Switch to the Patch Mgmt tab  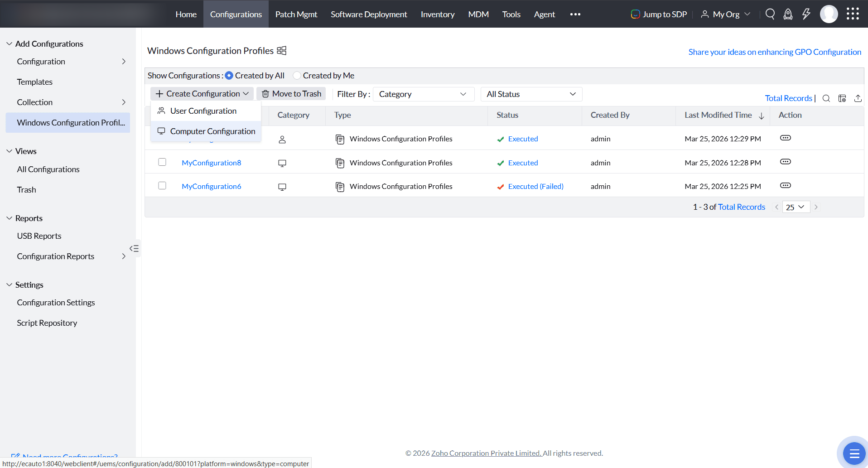coord(296,14)
